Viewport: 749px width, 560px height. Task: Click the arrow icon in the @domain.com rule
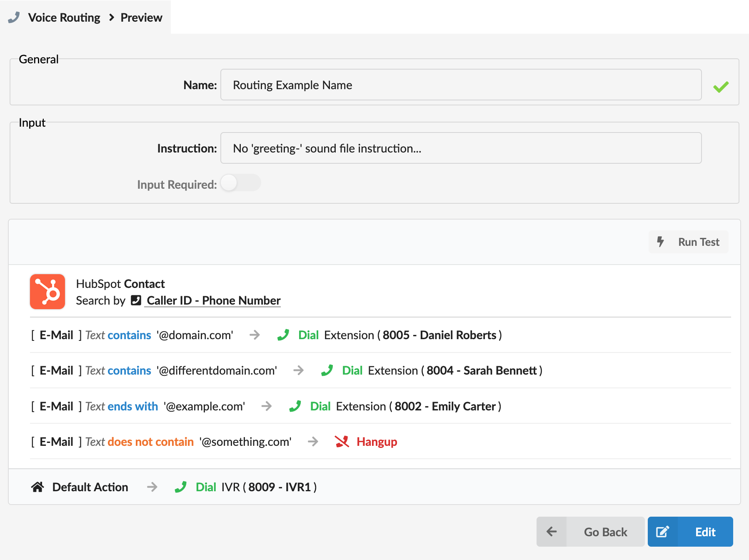coord(255,335)
